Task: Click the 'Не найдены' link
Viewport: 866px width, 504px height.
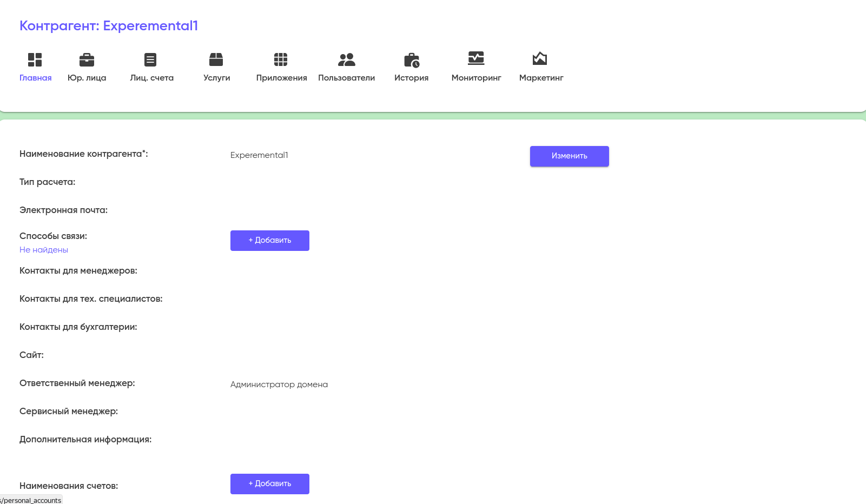Action: (x=44, y=250)
